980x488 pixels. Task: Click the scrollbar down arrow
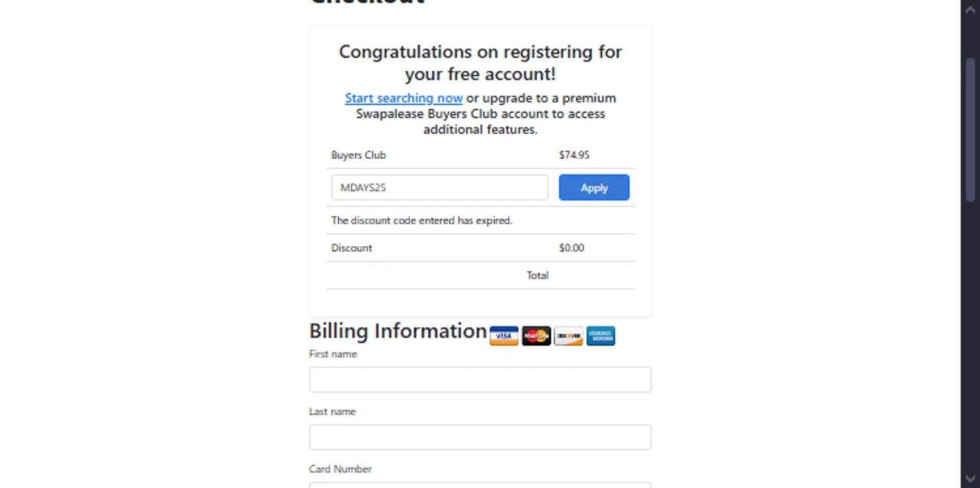970,478
